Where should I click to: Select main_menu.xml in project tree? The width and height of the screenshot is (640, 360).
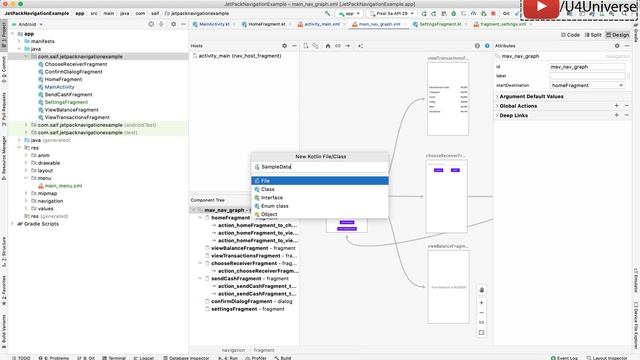click(63, 186)
